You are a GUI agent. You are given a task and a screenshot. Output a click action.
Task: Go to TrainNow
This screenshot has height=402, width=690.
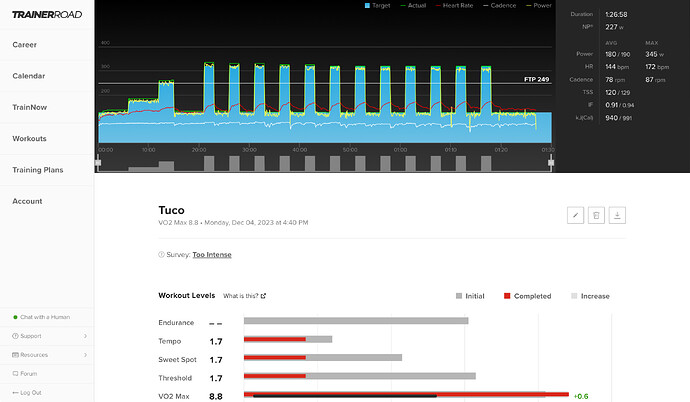pyautogui.click(x=29, y=107)
